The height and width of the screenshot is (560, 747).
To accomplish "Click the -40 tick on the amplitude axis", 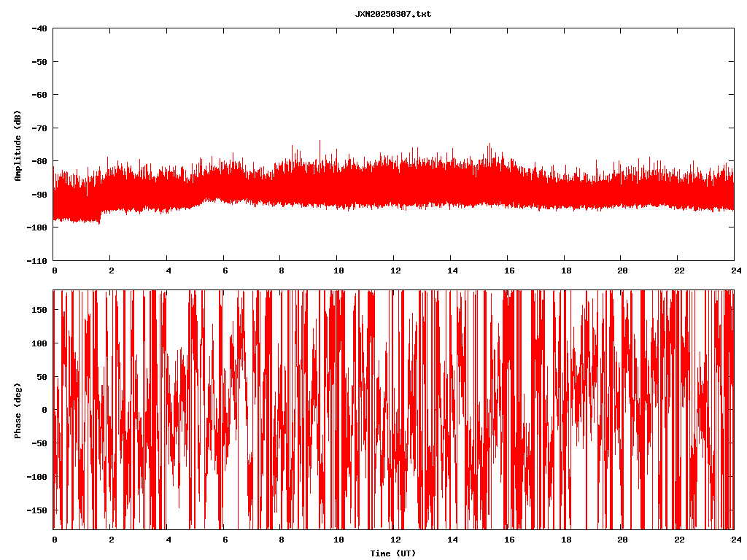I will click(39, 28).
